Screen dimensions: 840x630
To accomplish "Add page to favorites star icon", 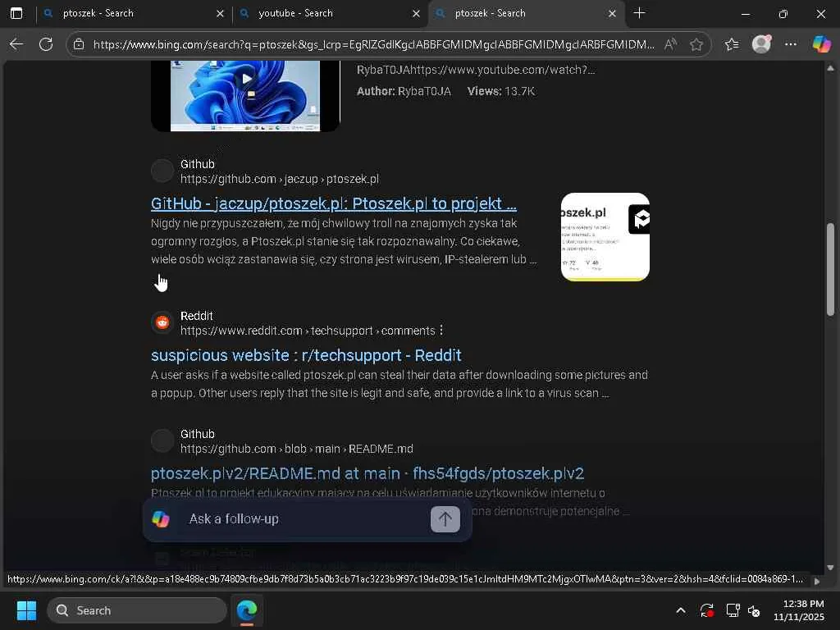I will click(x=696, y=44).
